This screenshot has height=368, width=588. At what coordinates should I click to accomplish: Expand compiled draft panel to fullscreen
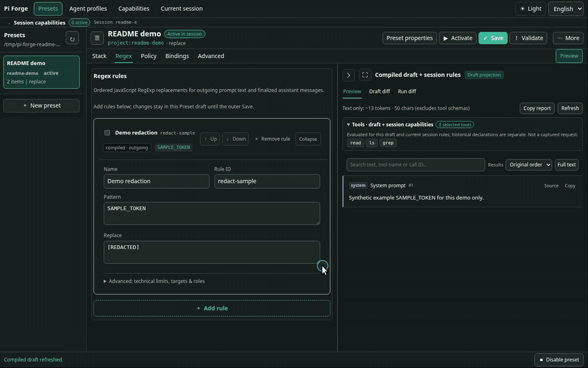(x=365, y=75)
